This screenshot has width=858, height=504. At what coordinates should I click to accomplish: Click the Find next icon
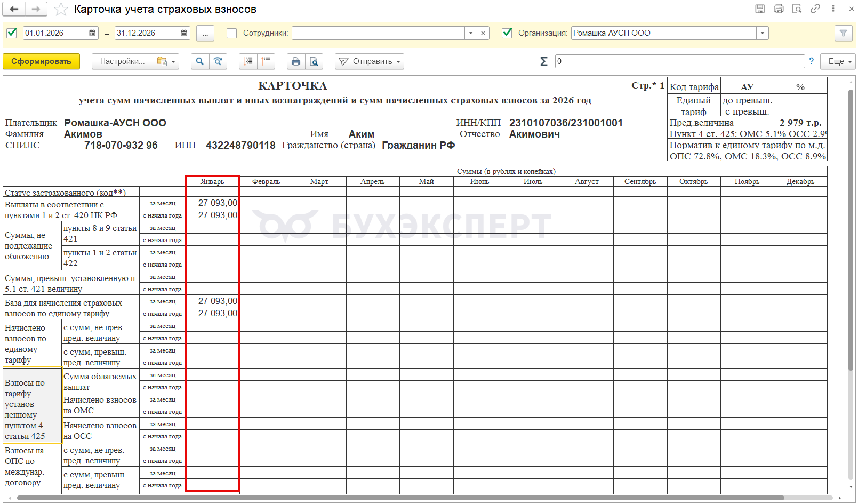(218, 61)
